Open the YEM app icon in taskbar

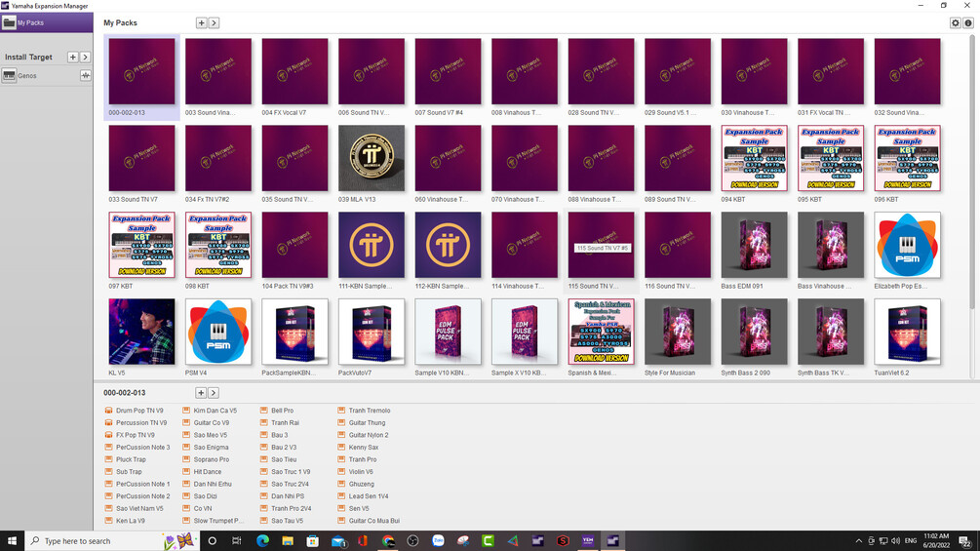click(x=587, y=541)
